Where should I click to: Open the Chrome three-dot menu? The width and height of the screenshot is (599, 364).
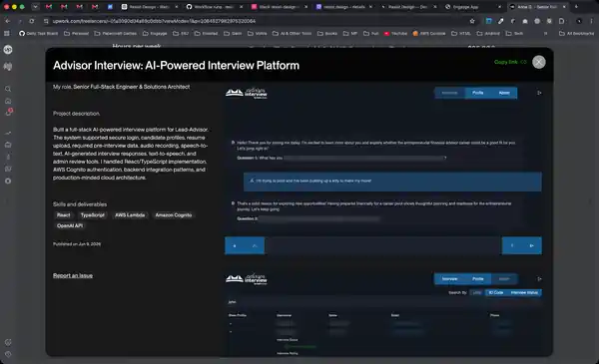click(x=591, y=21)
